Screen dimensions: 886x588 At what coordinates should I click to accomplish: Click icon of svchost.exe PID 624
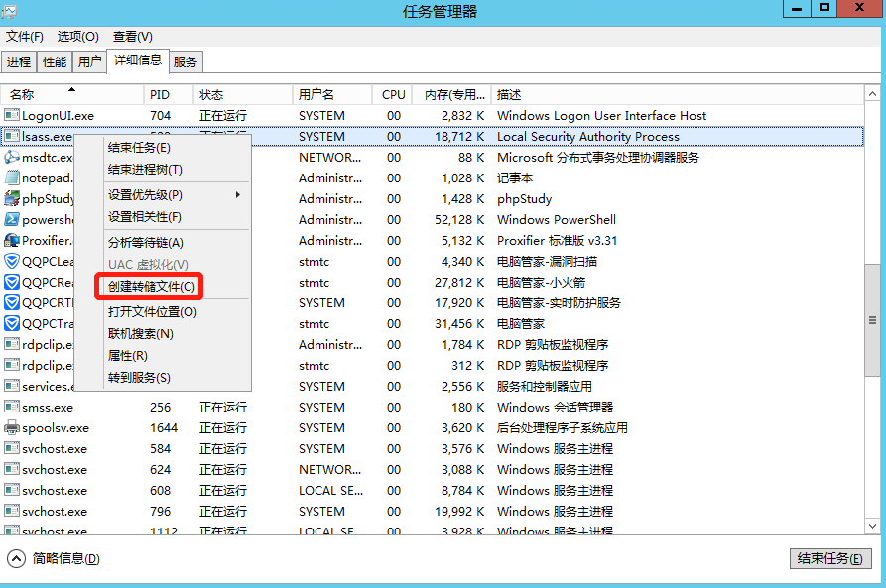coord(11,469)
